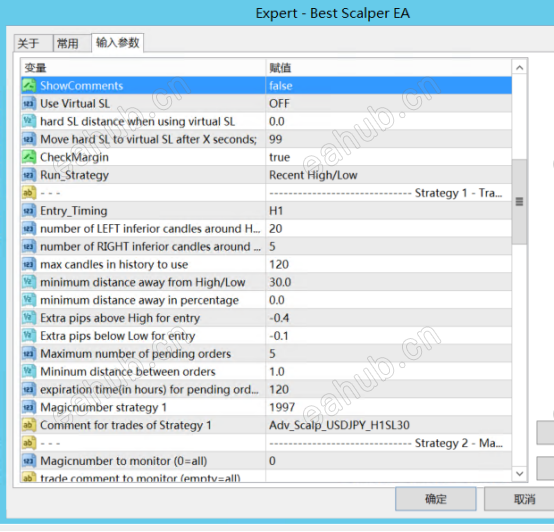Click icon beside Extra pips above High
The image size is (554, 532).
tap(29, 318)
